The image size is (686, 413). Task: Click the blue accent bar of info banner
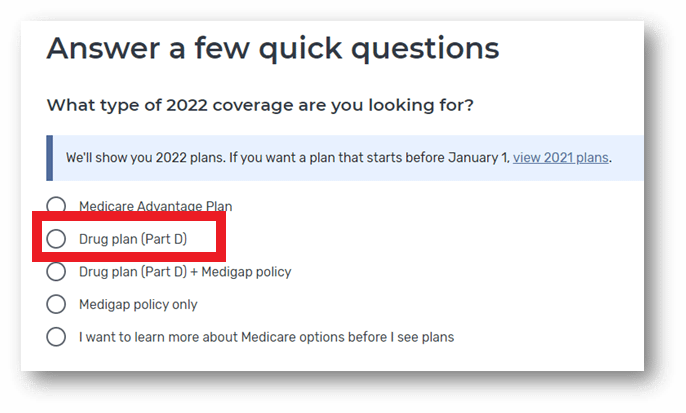coord(49,158)
